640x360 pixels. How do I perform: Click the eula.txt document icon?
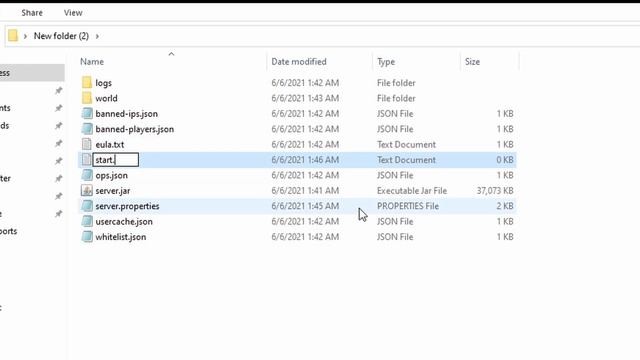pyautogui.click(x=87, y=144)
